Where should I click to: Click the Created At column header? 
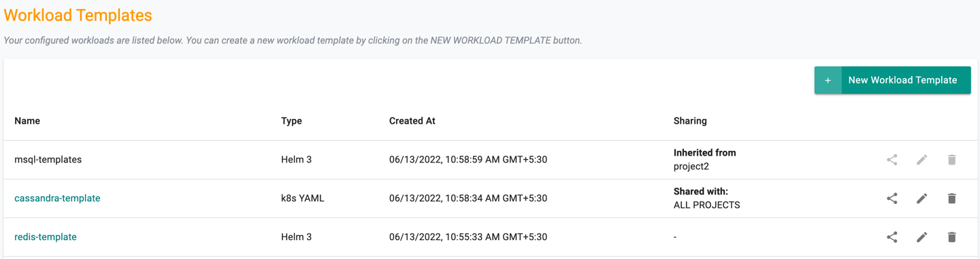412,121
